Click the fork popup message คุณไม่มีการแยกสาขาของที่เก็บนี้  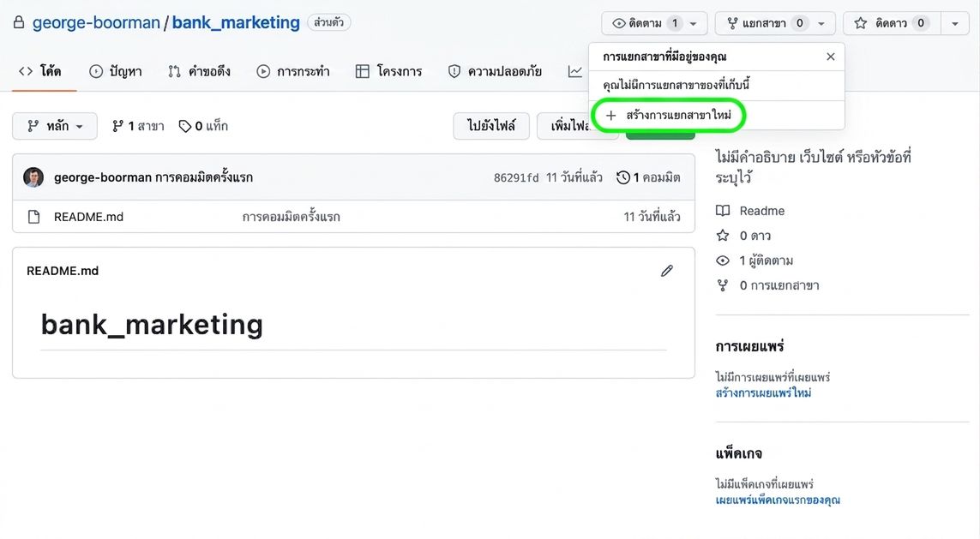pos(676,85)
